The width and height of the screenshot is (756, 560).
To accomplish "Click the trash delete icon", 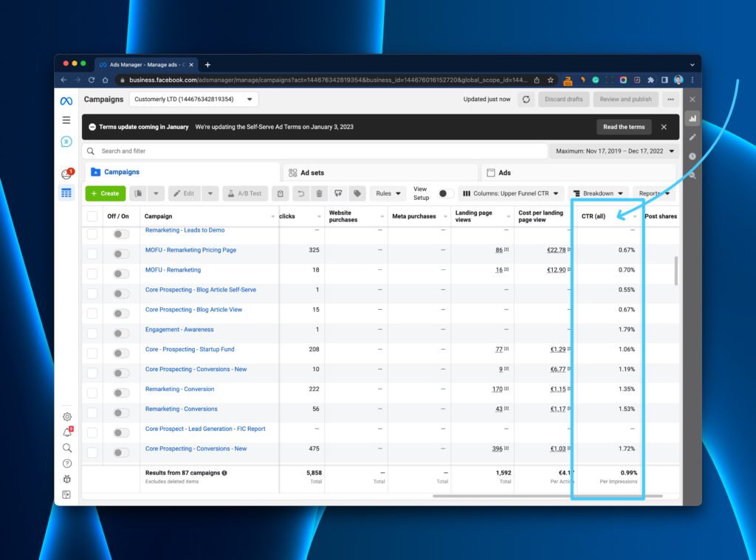I will tap(319, 193).
